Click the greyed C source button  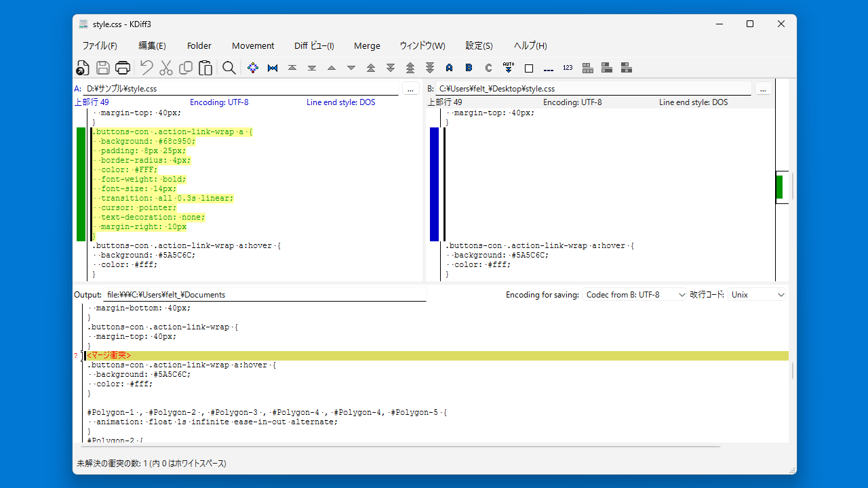[x=488, y=68]
